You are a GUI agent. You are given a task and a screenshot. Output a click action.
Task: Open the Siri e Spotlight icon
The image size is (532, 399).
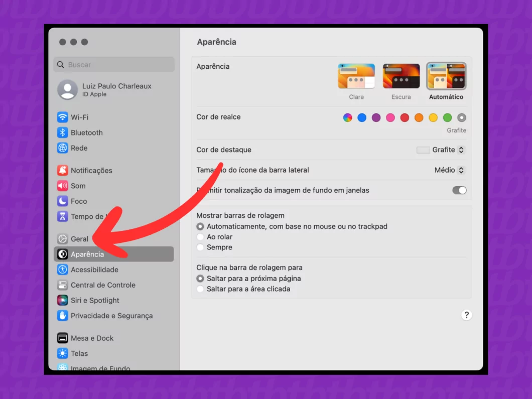tap(62, 300)
